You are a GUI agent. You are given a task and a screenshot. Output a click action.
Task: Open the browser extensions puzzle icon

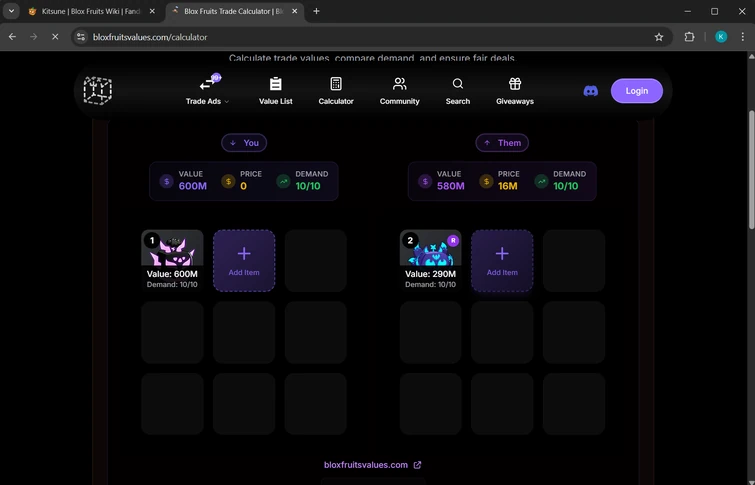tap(690, 37)
